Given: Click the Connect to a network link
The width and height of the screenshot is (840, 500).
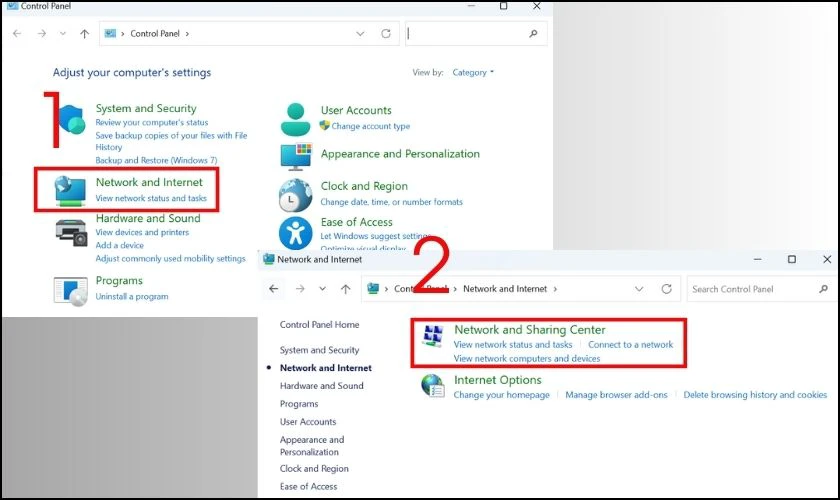Looking at the screenshot, I should pyautogui.click(x=630, y=345).
